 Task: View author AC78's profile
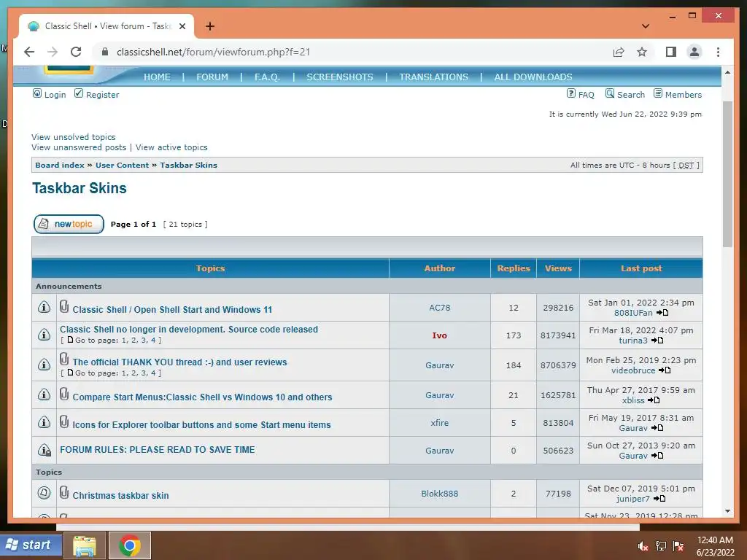pyautogui.click(x=439, y=308)
